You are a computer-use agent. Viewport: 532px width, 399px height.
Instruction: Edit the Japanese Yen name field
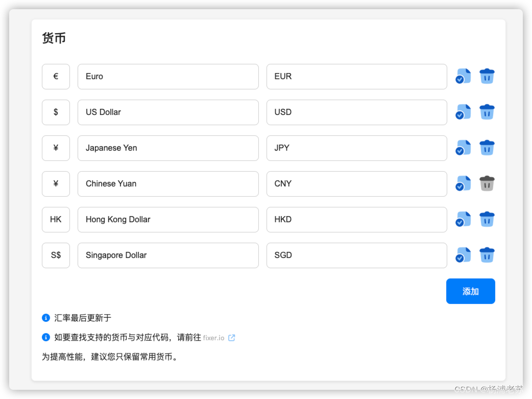point(168,148)
